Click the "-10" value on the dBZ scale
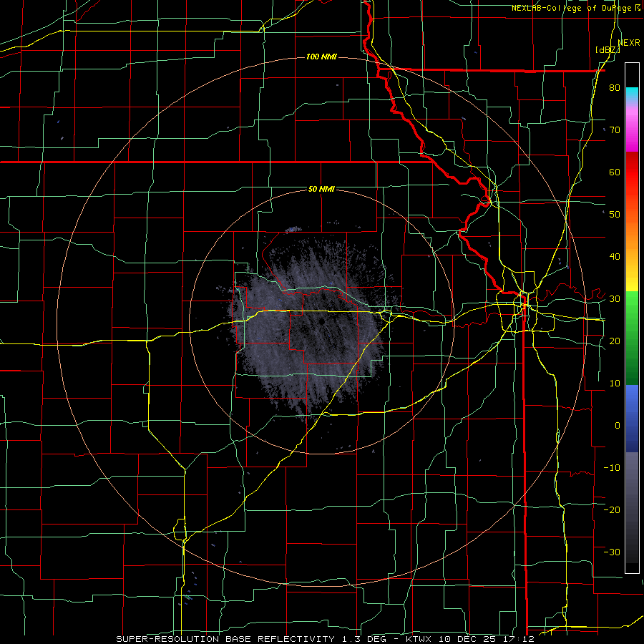Screen dimensions: 644x644 612,468
